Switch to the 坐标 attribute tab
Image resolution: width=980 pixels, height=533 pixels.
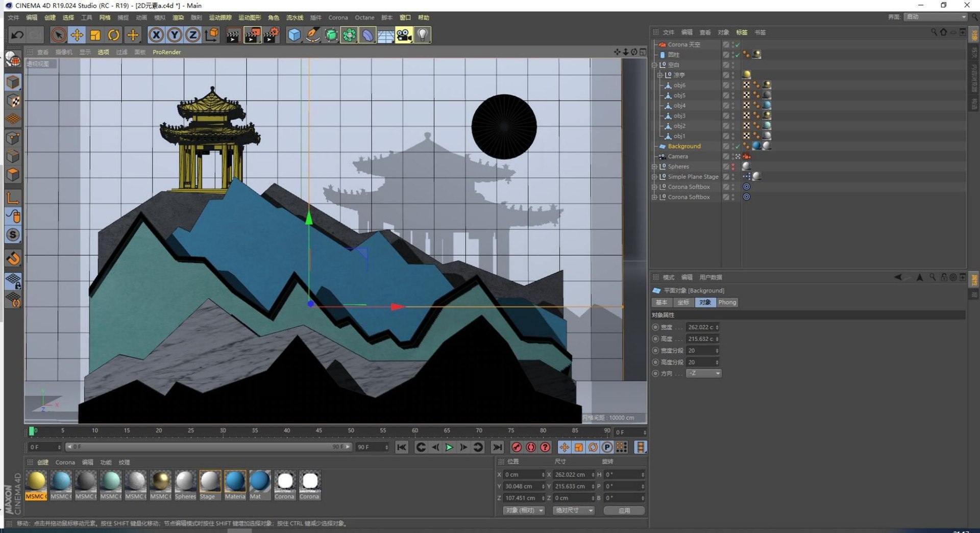pos(683,302)
